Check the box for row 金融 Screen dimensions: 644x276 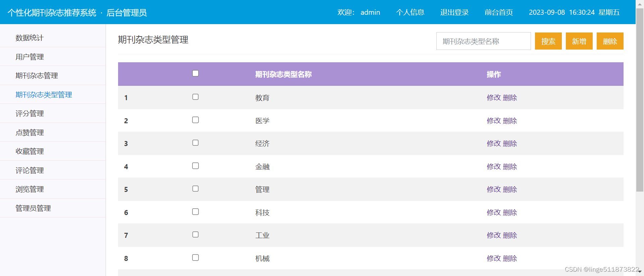(x=196, y=166)
